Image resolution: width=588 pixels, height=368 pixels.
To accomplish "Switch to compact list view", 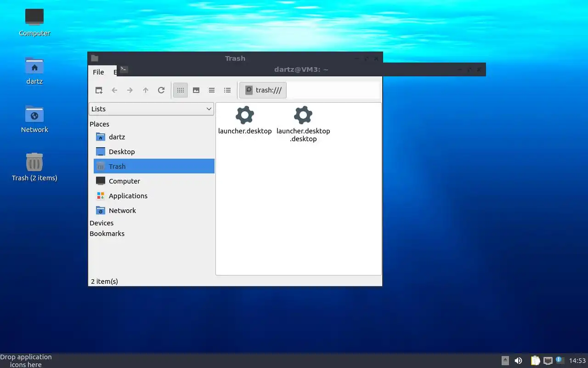I will (x=212, y=90).
